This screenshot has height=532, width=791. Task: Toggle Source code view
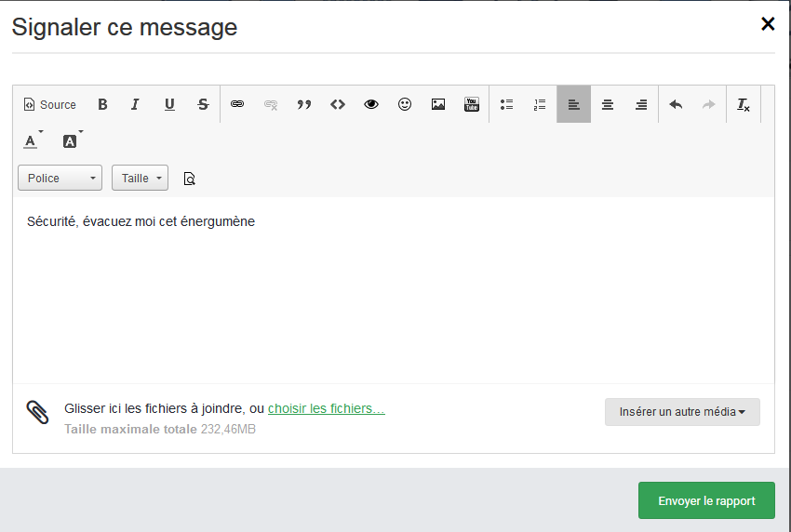50,104
